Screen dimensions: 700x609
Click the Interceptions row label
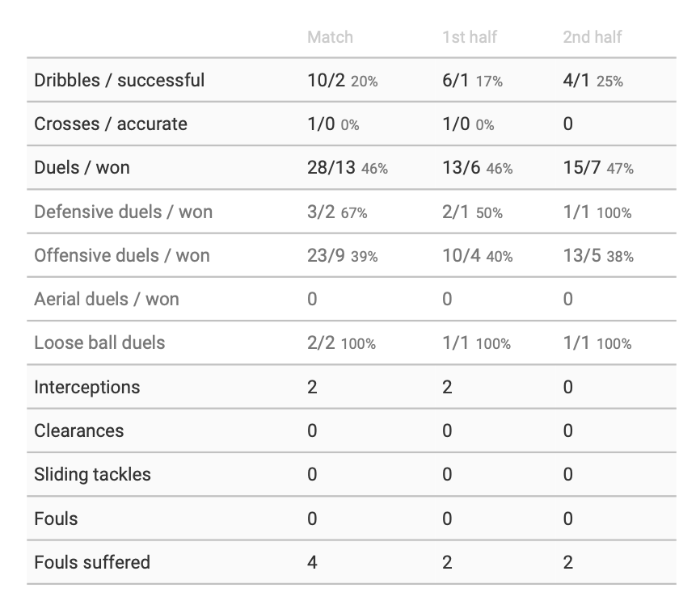[x=86, y=387]
